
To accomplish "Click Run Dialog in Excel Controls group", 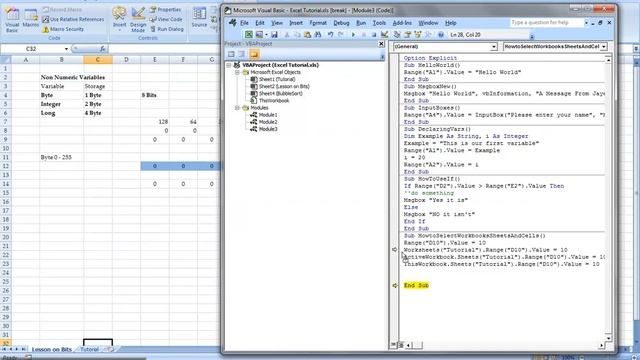I will (x=167, y=29).
